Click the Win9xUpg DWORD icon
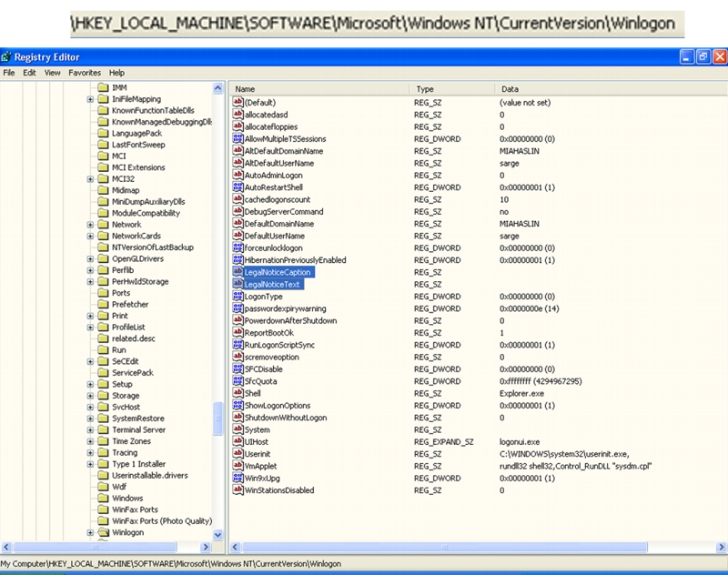728x575 pixels. point(238,478)
